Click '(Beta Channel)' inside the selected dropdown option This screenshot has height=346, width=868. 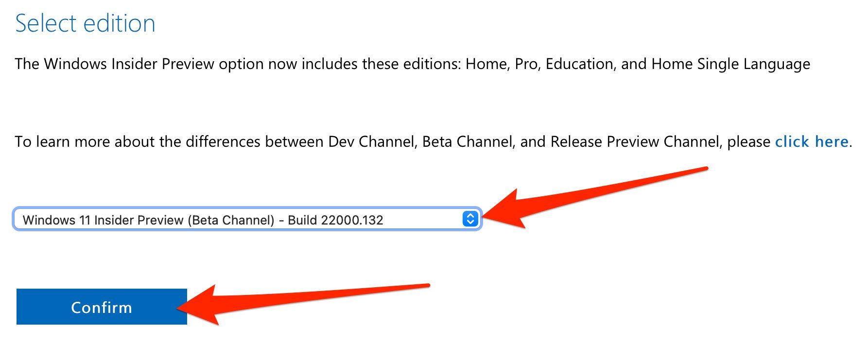coord(230,220)
